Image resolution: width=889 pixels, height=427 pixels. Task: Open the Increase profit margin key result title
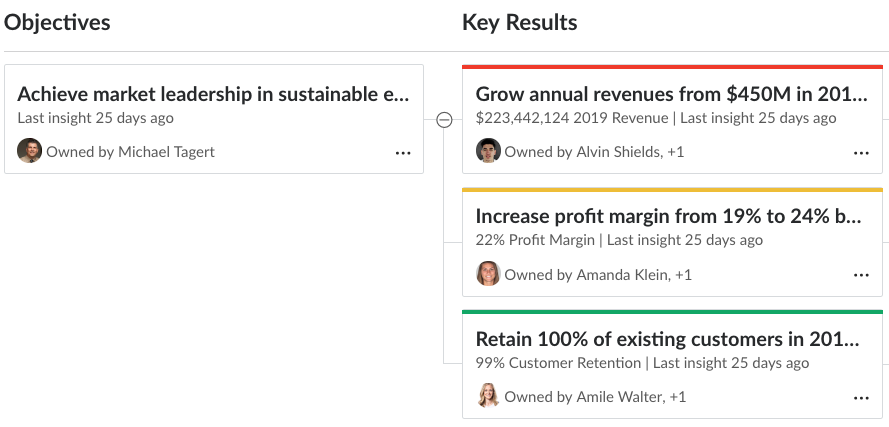click(x=669, y=217)
